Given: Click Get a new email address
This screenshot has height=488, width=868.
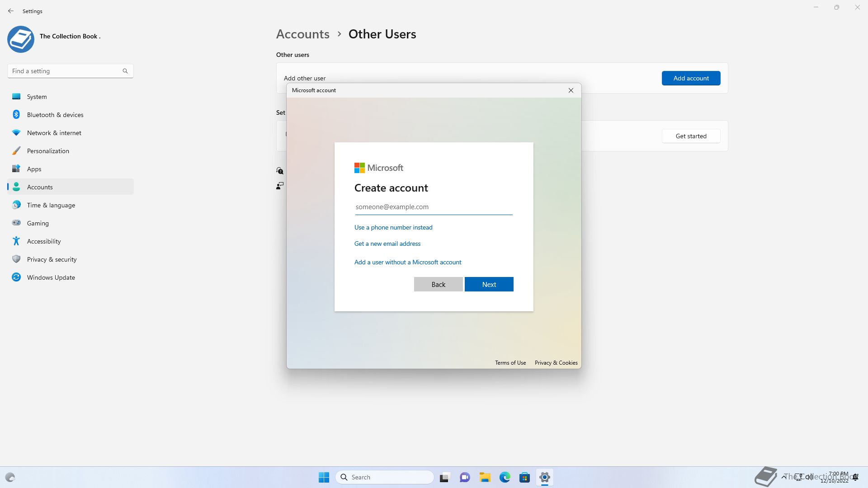Looking at the screenshot, I should click(x=387, y=244).
